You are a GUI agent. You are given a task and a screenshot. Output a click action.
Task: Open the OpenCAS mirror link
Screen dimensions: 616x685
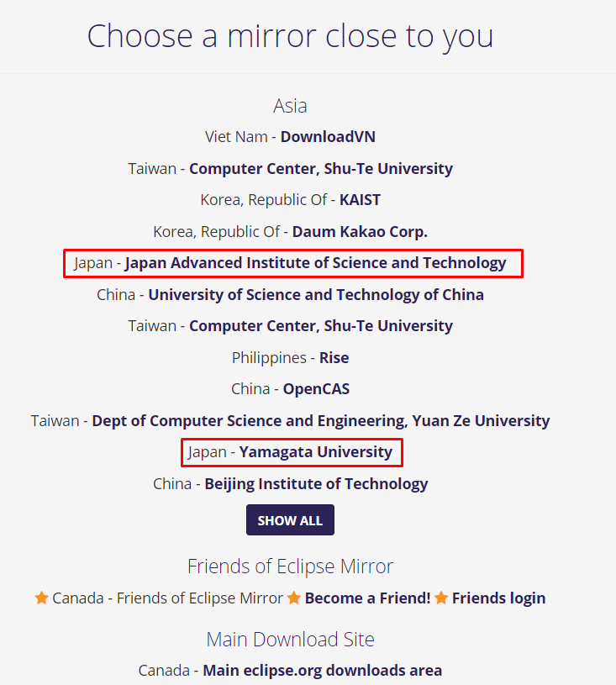pyautogui.click(x=316, y=389)
